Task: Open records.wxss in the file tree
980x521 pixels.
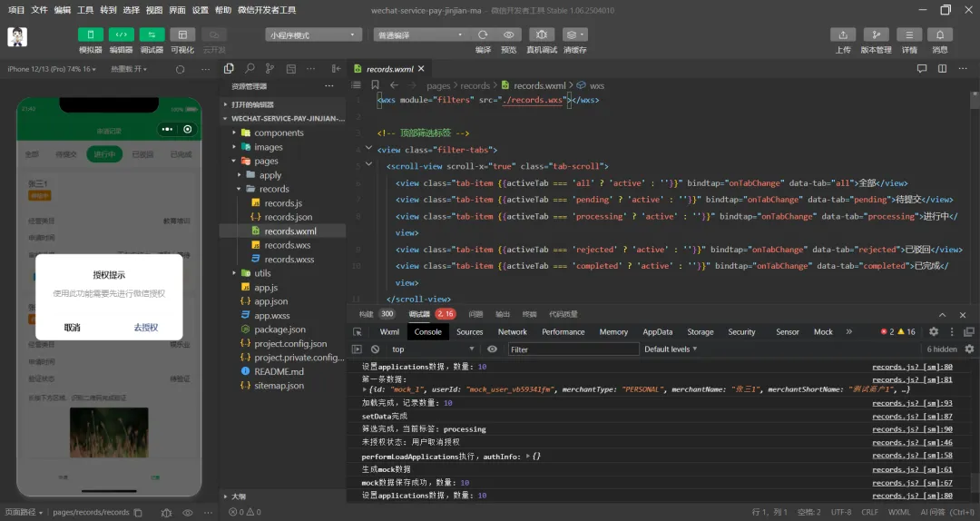Action: point(289,260)
